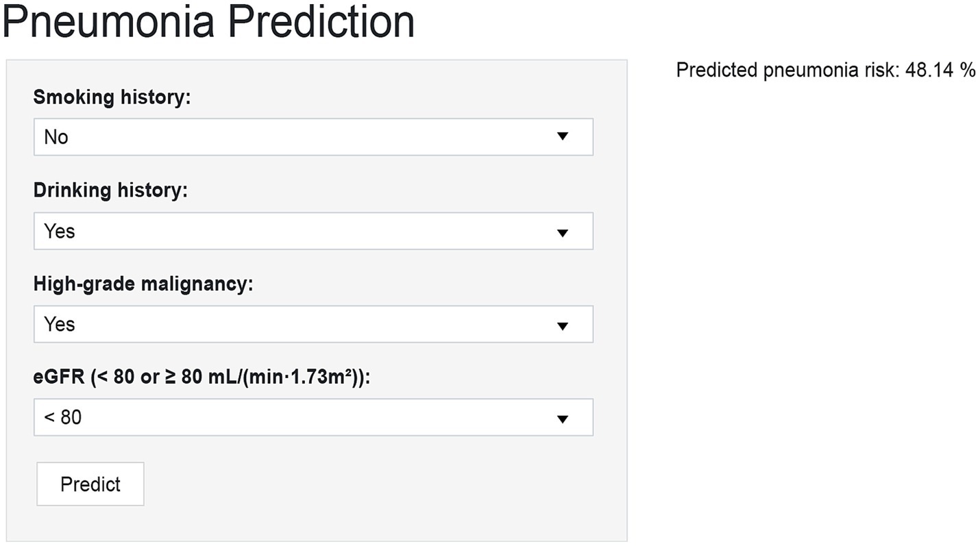Click the "Pneumonia Prediction" page title

[208, 22]
